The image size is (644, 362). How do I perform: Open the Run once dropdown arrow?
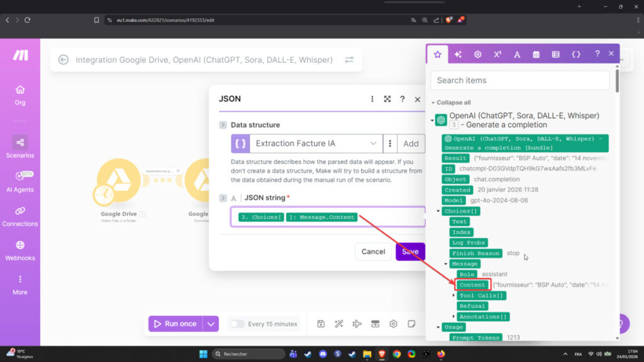click(211, 324)
